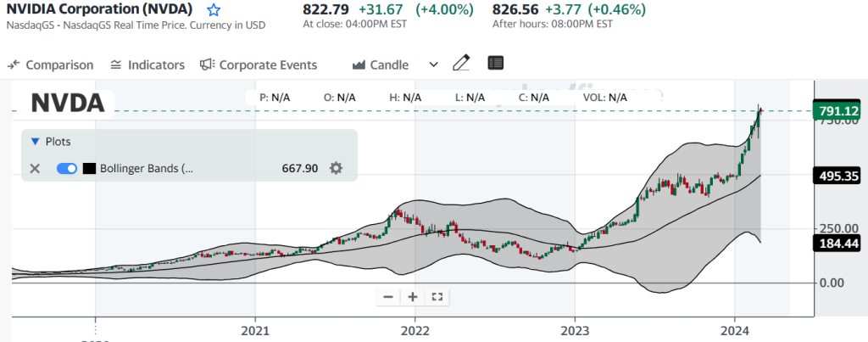Open the Comparison tool
This screenshot has height=342, width=868.
(50, 64)
